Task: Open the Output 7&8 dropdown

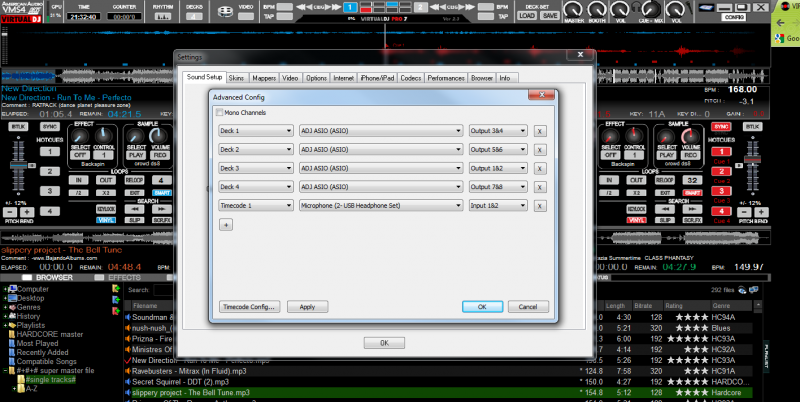Action: tap(498, 187)
